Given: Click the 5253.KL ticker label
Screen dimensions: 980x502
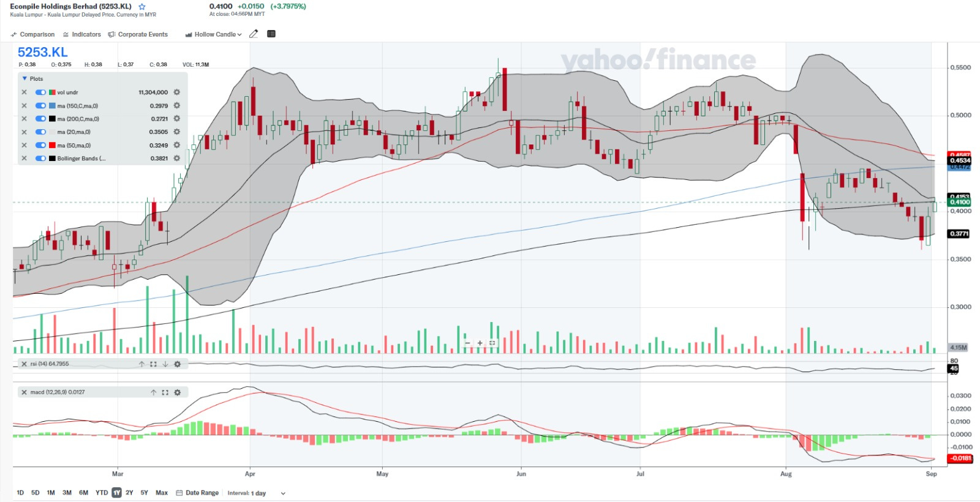Looking at the screenshot, I should 42,53.
